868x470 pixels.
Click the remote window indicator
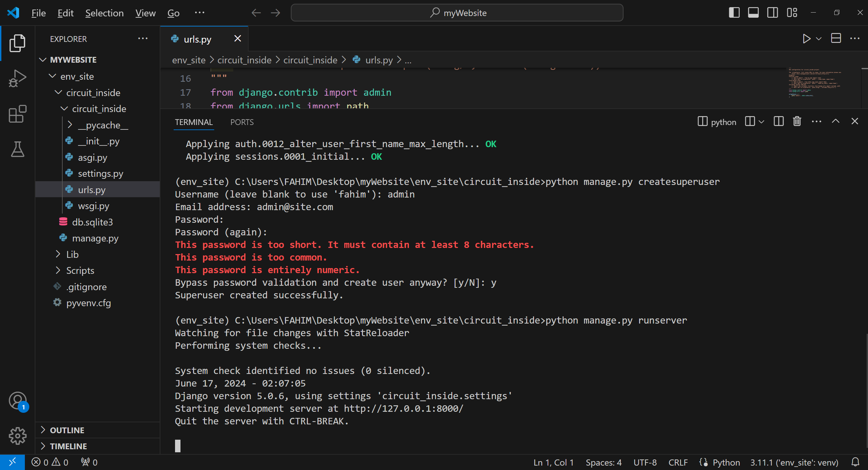12,462
